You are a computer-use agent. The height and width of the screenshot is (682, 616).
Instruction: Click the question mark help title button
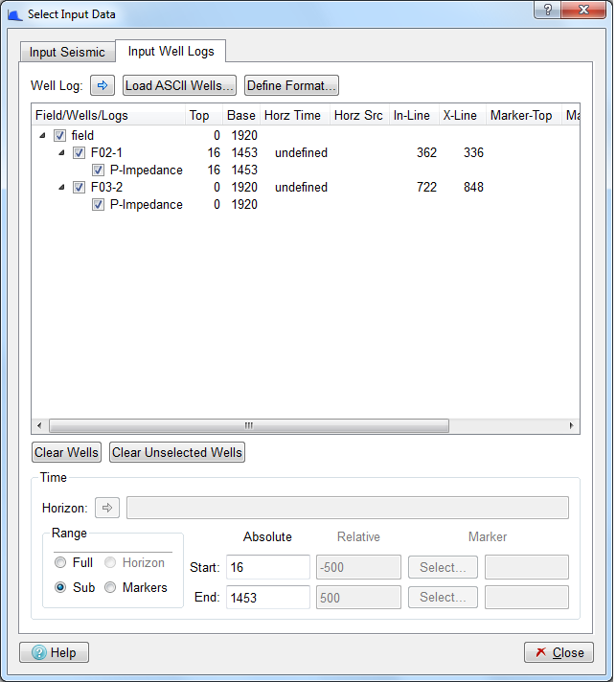(547, 10)
